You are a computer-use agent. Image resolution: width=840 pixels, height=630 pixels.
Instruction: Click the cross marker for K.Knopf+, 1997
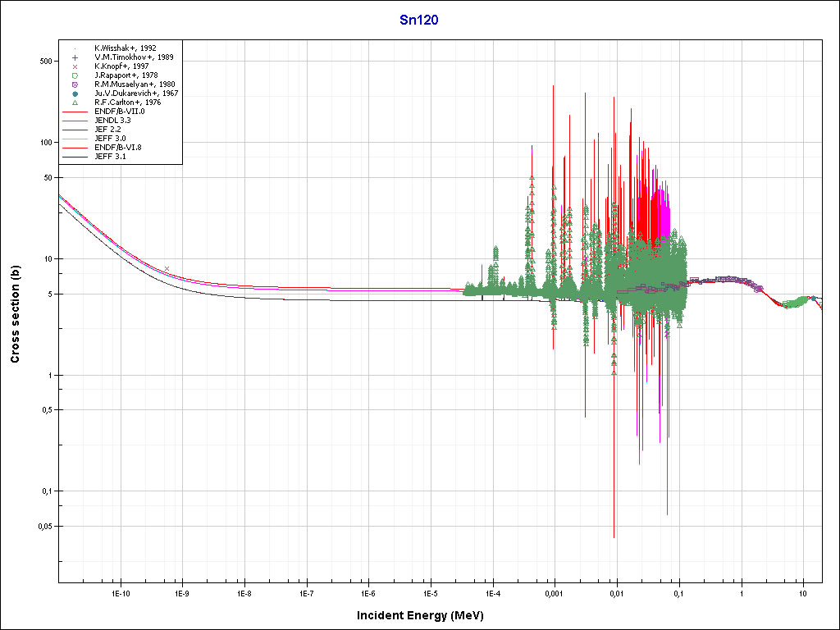pyautogui.click(x=75, y=66)
